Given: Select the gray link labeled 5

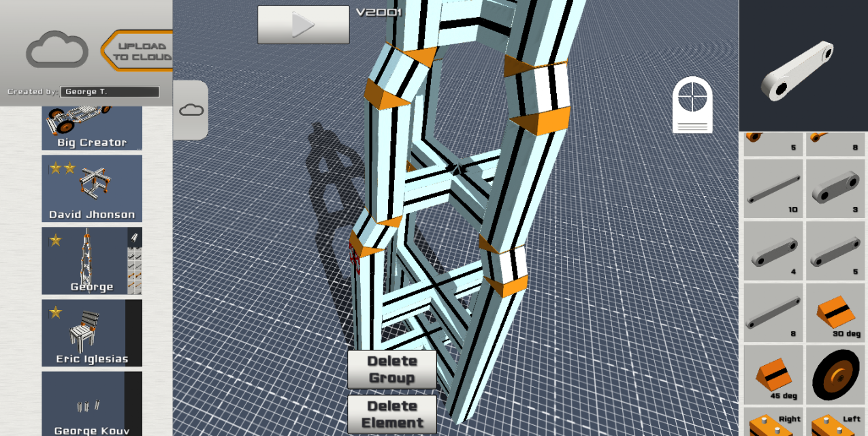Looking at the screenshot, I should click(x=835, y=251).
